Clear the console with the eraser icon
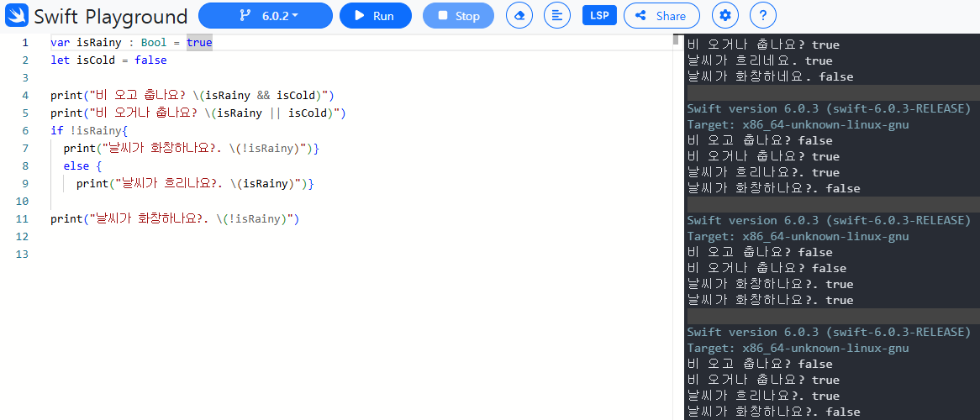 [x=519, y=16]
